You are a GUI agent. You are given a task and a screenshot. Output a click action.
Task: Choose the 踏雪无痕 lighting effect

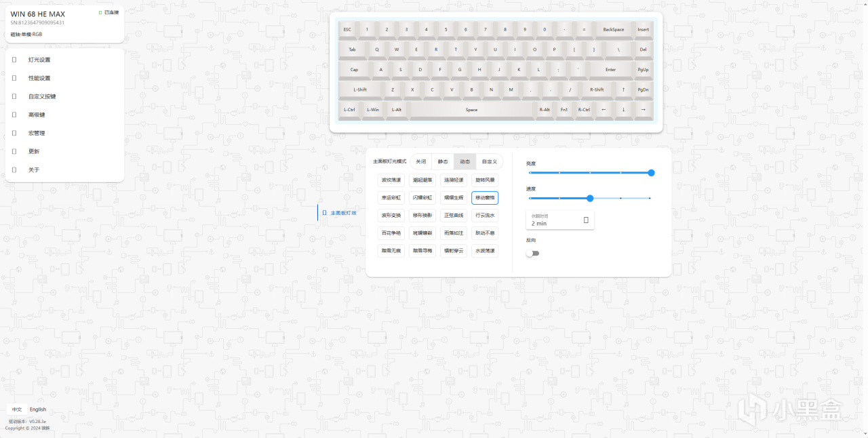pos(391,251)
